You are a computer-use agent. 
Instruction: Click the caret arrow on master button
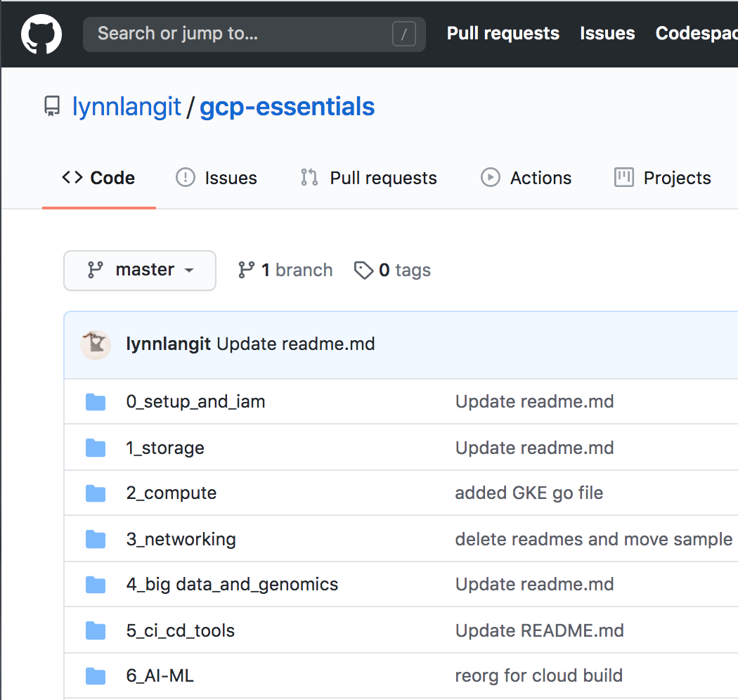pos(189,271)
